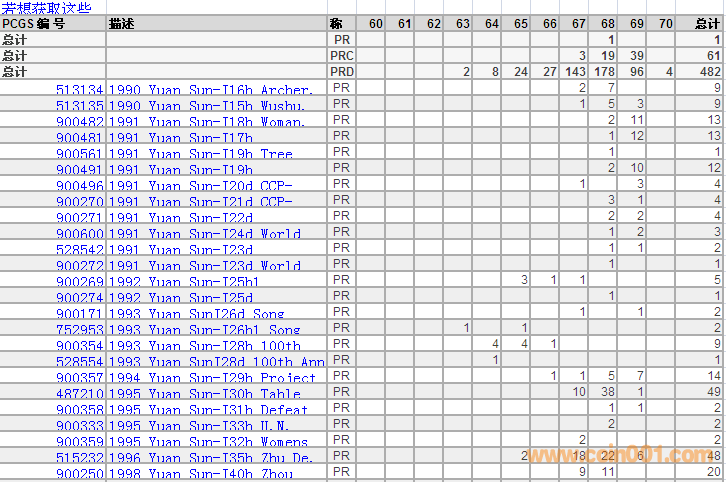The image size is (726, 482).
Task: Open 1995 Yuan Sun-I33b U.N. link
Action: (x=200, y=426)
